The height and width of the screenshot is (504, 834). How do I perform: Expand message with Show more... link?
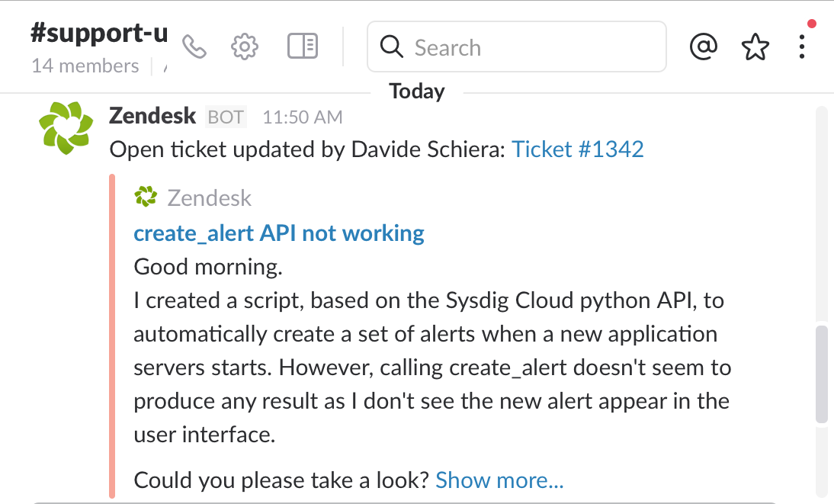click(499, 480)
